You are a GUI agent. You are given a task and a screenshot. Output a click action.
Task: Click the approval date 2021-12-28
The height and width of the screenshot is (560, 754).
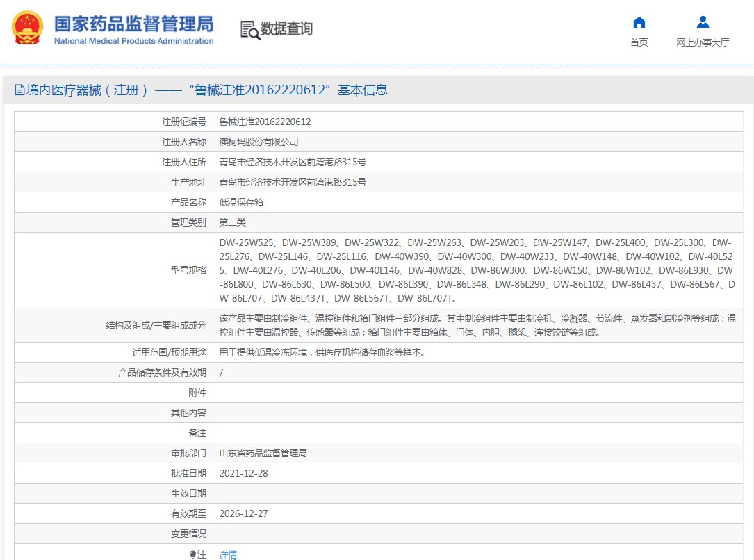[x=243, y=473]
